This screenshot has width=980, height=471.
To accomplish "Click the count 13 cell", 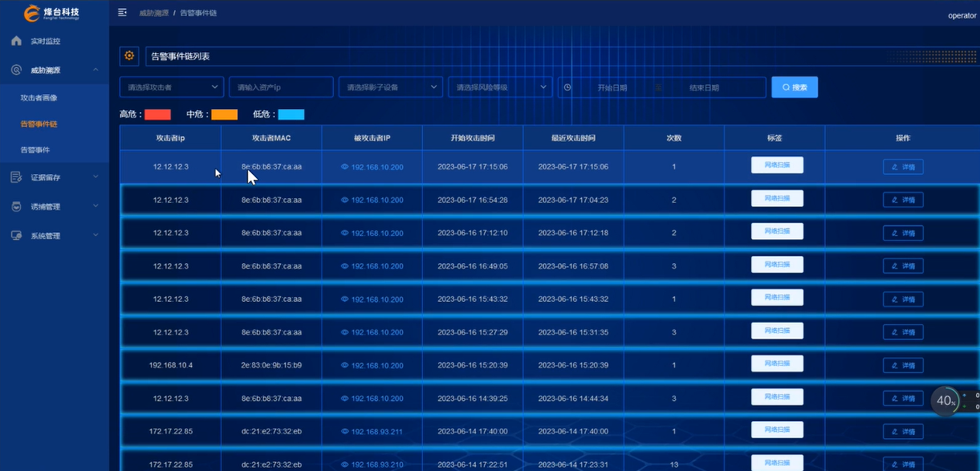I will point(674,465).
